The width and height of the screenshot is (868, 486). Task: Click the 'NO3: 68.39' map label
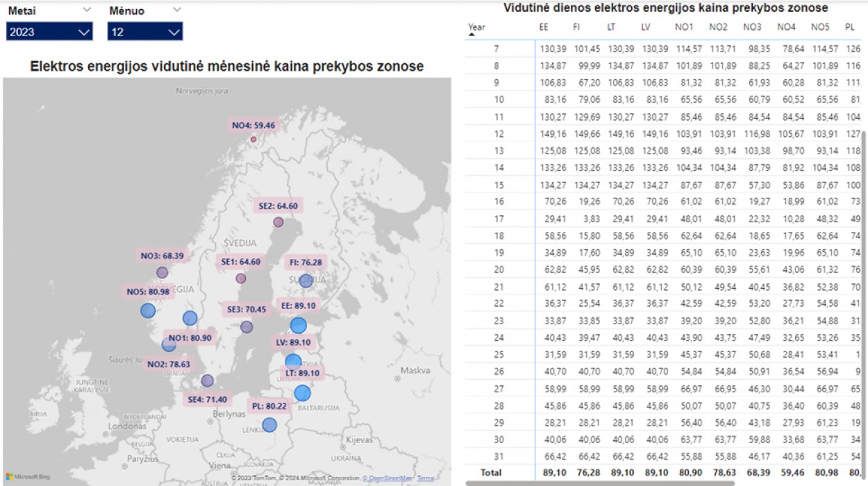tap(162, 256)
